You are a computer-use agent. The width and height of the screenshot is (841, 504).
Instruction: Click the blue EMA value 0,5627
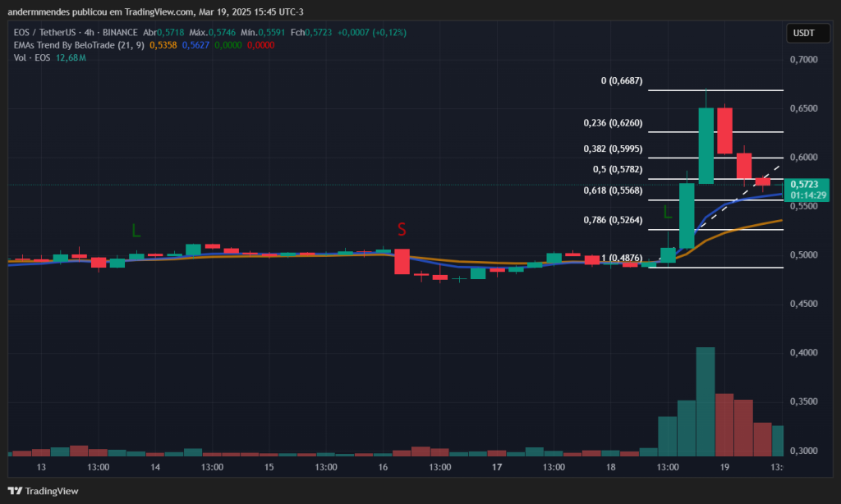[195, 45]
